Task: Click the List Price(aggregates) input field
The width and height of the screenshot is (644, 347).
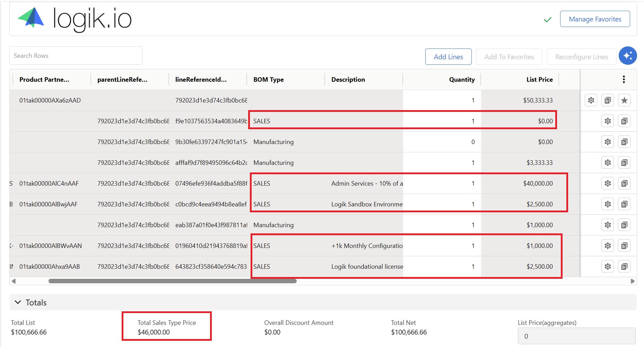Action: tap(577, 336)
